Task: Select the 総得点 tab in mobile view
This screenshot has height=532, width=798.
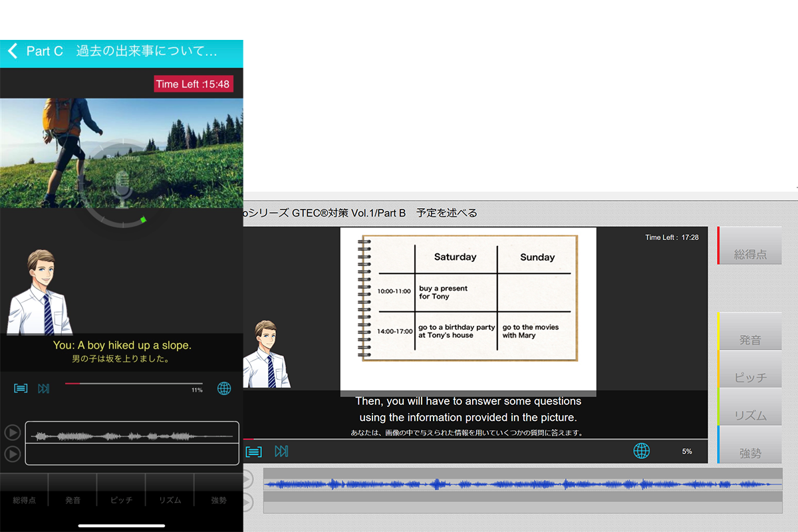Action: pos(24,500)
